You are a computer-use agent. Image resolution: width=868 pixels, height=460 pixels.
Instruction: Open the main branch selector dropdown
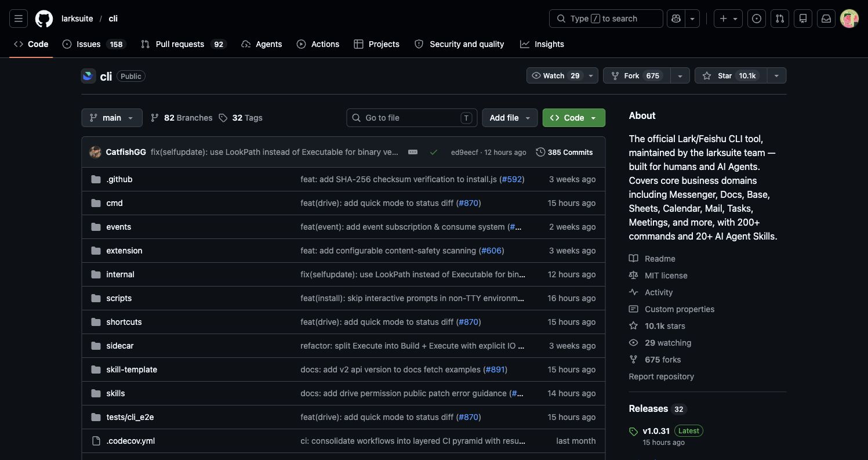tap(112, 118)
